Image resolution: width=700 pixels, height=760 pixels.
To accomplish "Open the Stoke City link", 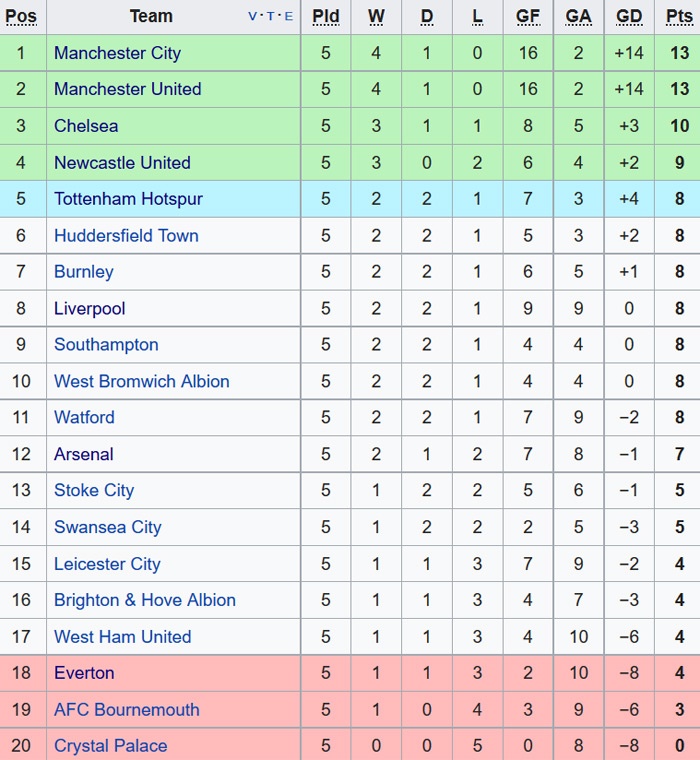I will pos(94,491).
